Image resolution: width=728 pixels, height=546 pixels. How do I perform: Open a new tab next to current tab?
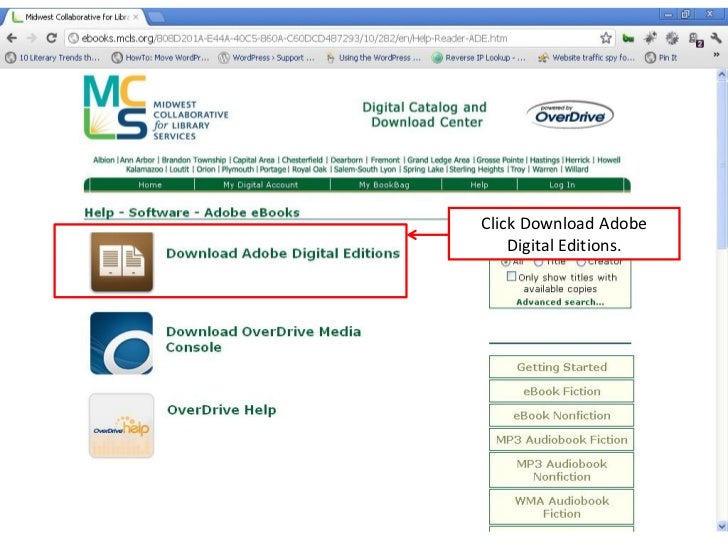point(156,18)
